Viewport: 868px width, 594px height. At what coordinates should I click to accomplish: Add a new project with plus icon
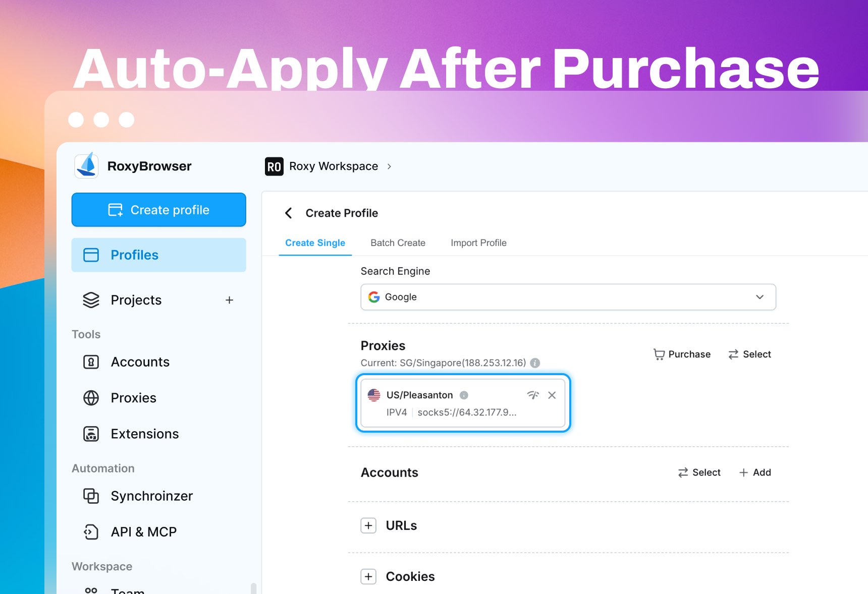229,300
